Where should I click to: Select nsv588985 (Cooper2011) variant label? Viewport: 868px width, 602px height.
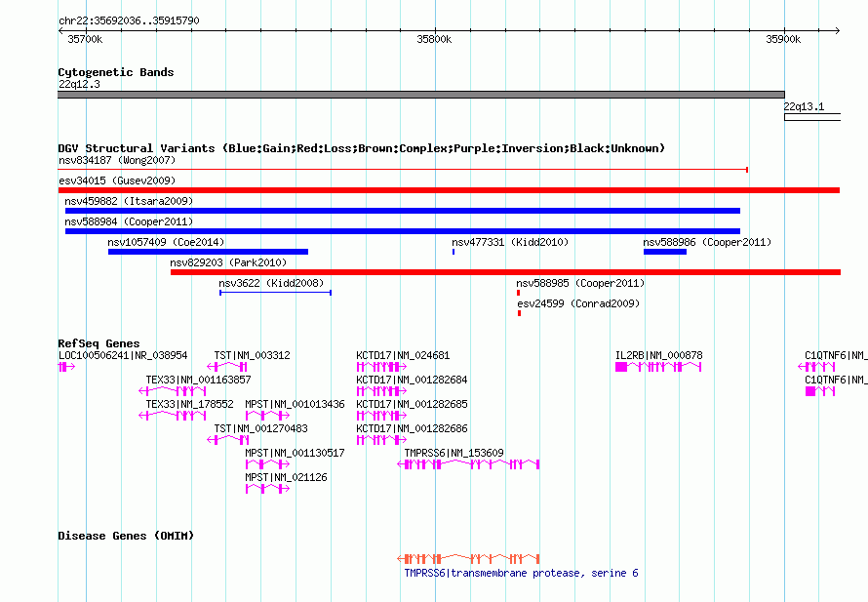[580, 283]
